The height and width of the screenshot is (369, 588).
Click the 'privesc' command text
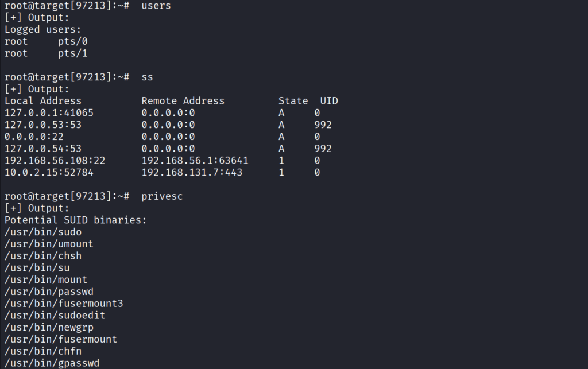tap(162, 196)
